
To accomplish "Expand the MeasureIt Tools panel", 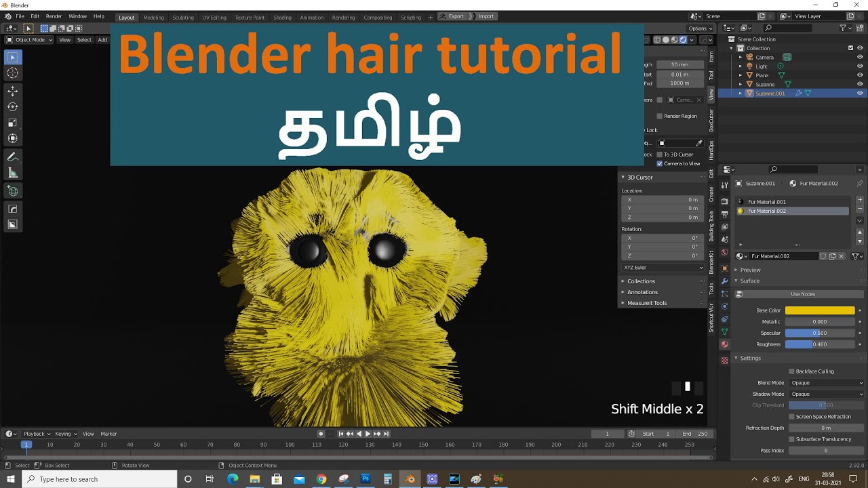I will point(646,303).
